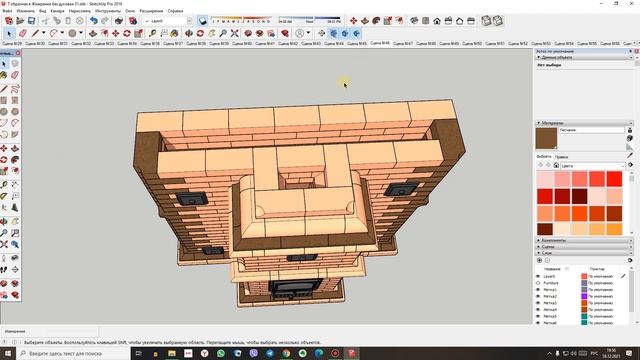This screenshot has height=360, width=640.
Task: Pick the Eraser tool
Action: point(23,33)
